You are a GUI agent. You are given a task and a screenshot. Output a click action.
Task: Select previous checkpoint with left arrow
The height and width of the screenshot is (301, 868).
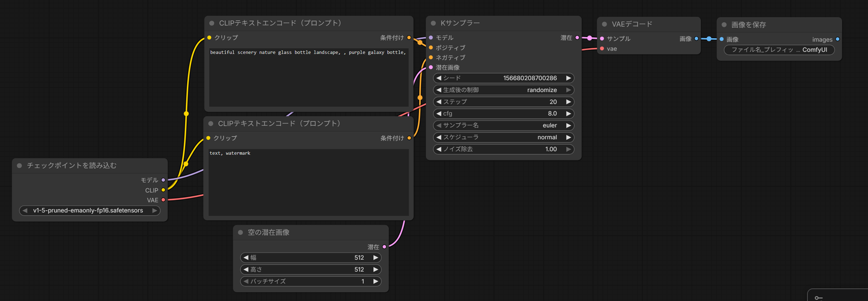pyautogui.click(x=25, y=210)
